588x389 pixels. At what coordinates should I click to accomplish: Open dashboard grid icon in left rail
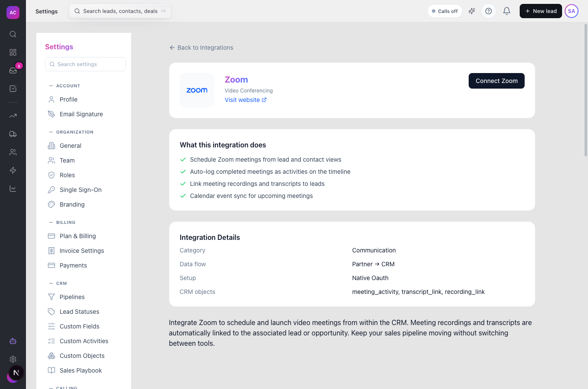point(13,52)
